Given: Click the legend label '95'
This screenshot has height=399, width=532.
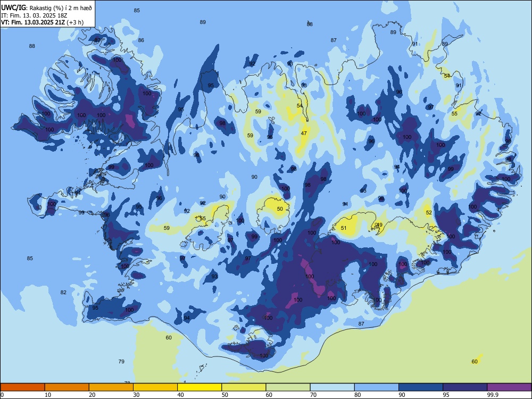Looking at the screenshot, I should [x=446, y=395].
